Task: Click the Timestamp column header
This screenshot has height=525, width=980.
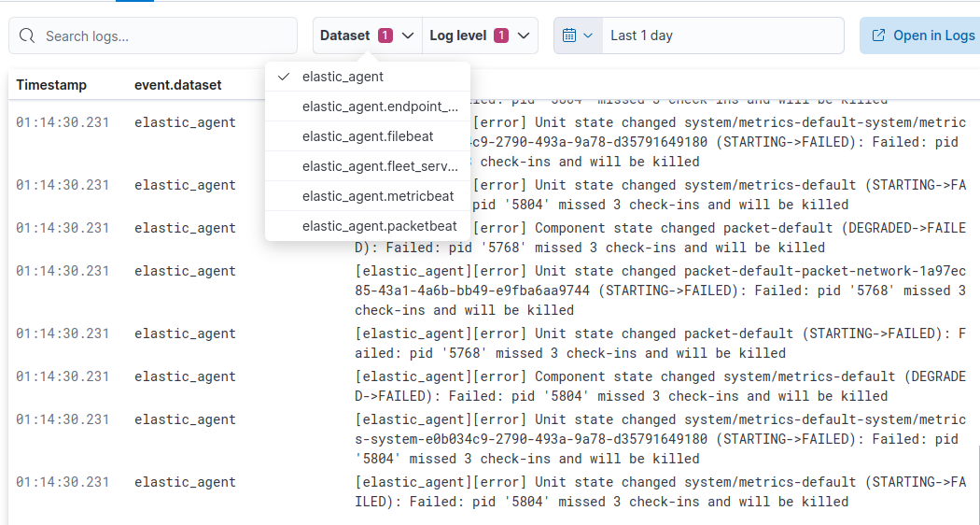Action: tap(51, 85)
